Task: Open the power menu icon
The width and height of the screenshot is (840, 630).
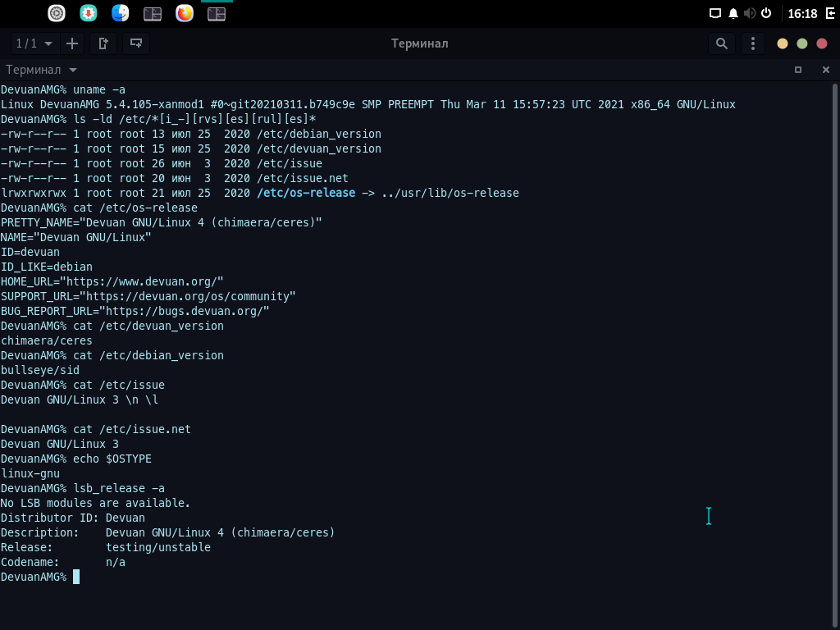Action: [x=766, y=13]
